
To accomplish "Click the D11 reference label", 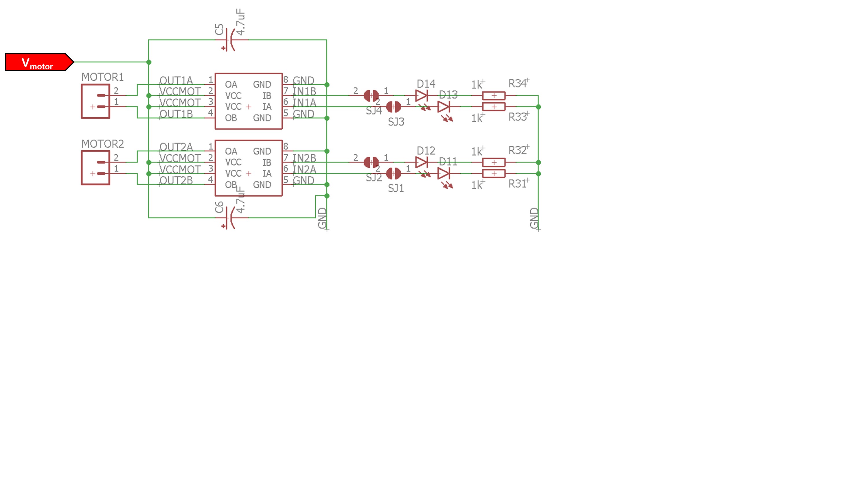I will tap(448, 162).
